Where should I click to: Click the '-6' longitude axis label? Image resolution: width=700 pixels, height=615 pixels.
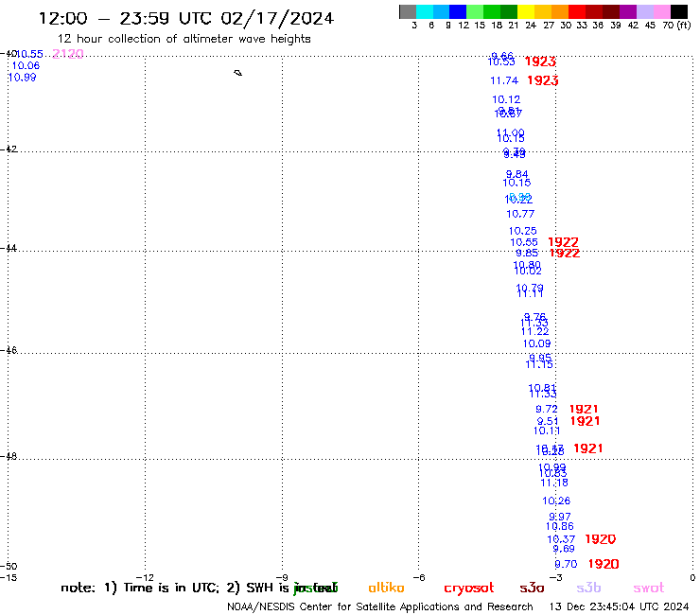pos(419,578)
